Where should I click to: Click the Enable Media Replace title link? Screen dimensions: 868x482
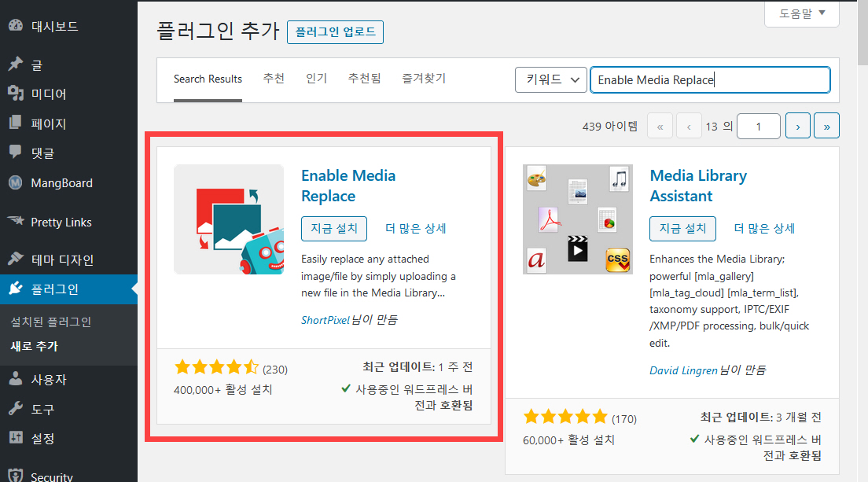click(x=348, y=186)
